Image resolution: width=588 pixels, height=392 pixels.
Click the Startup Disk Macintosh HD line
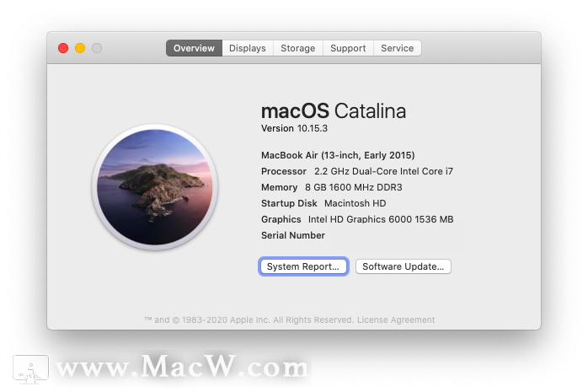pyautogui.click(x=323, y=203)
